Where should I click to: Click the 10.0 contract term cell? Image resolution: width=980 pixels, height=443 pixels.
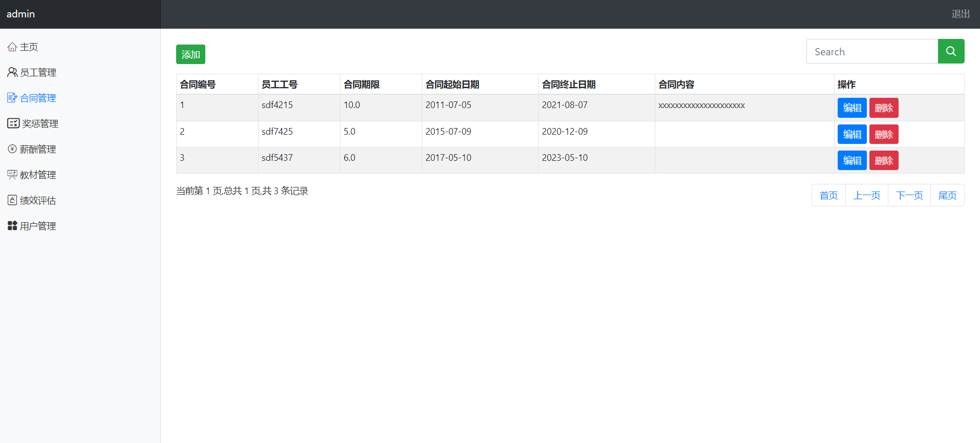click(x=381, y=108)
